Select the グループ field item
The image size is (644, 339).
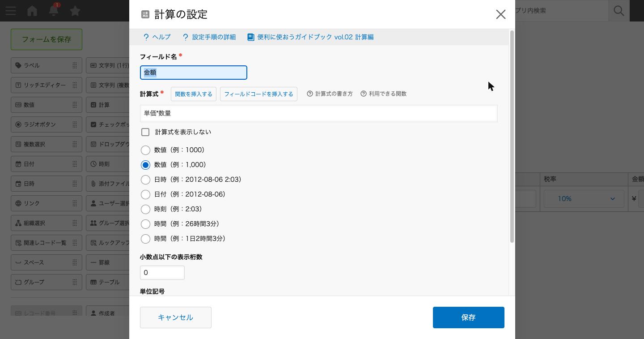(47, 282)
